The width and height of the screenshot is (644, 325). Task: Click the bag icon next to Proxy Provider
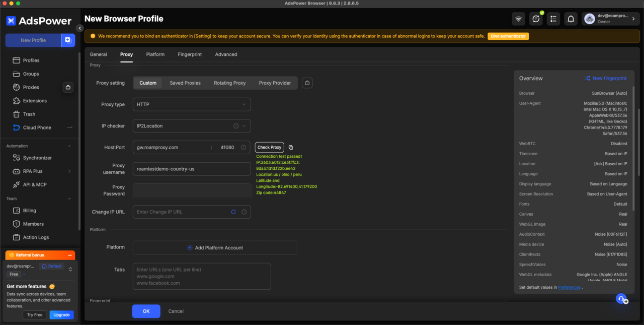(x=307, y=83)
